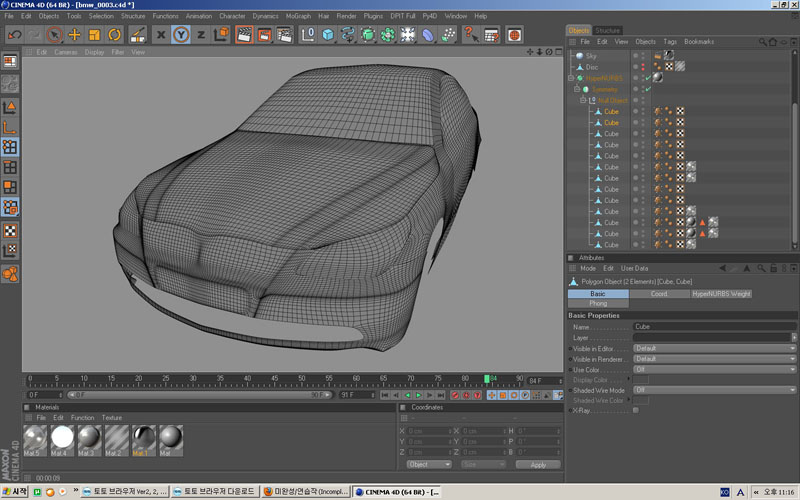Select the Live Selection tool
Image resolution: width=800 pixels, height=500 pixels.
point(54,35)
